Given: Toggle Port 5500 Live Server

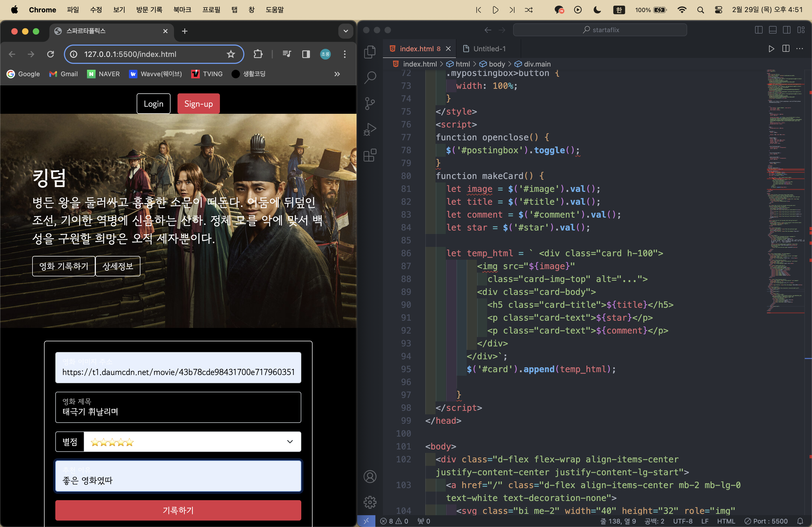Looking at the screenshot, I should [x=766, y=521].
